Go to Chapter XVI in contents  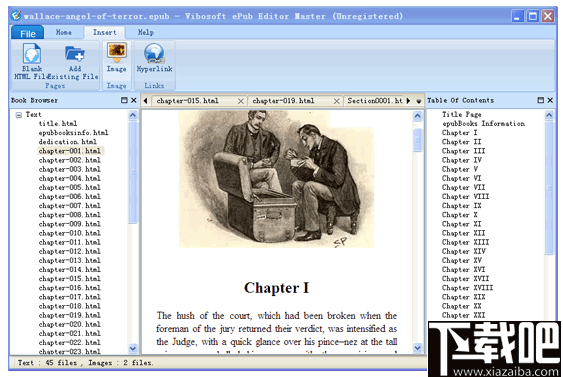point(463,270)
